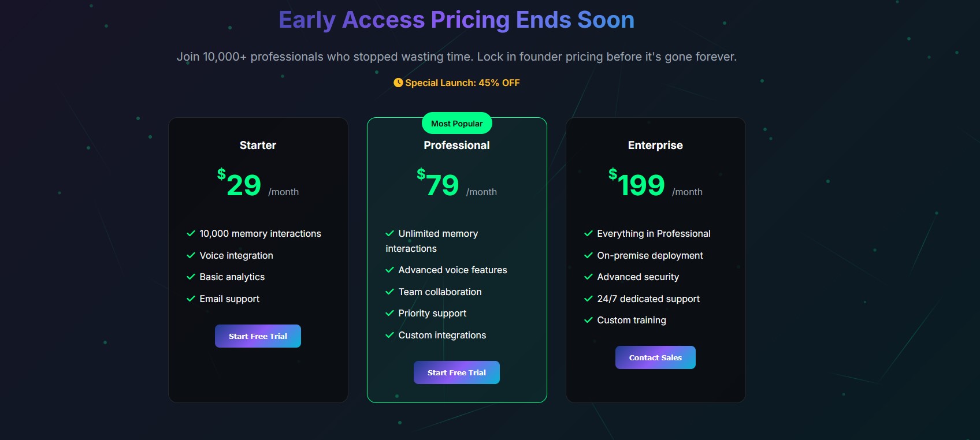Click the $79 Professional price
The width and height of the screenshot is (980, 440).
(438, 184)
